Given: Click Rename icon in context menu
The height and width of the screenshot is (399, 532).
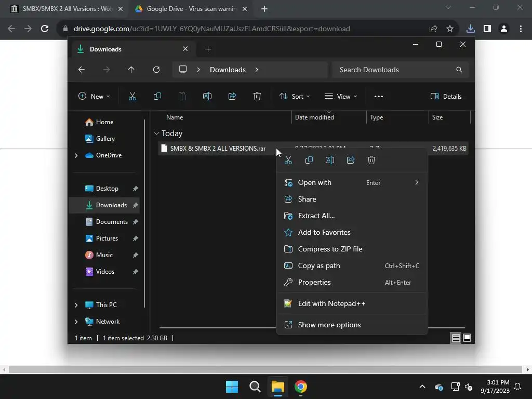Looking at the screenshot, I should tap(330, 160).
